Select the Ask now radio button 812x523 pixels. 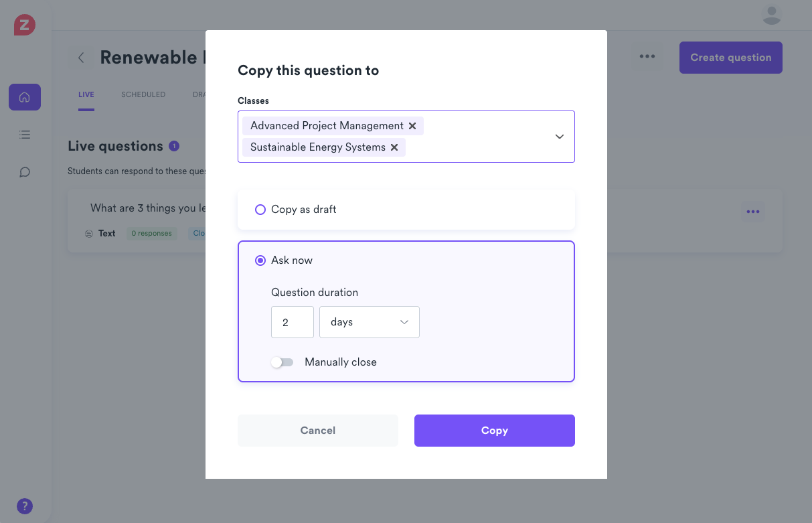(260, 260)
